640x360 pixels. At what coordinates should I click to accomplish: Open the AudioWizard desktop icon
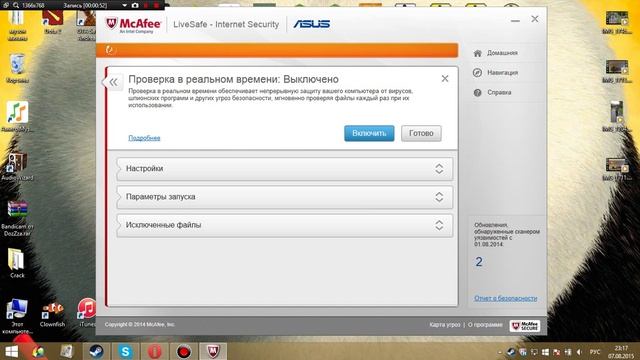[x=17, y=166]
